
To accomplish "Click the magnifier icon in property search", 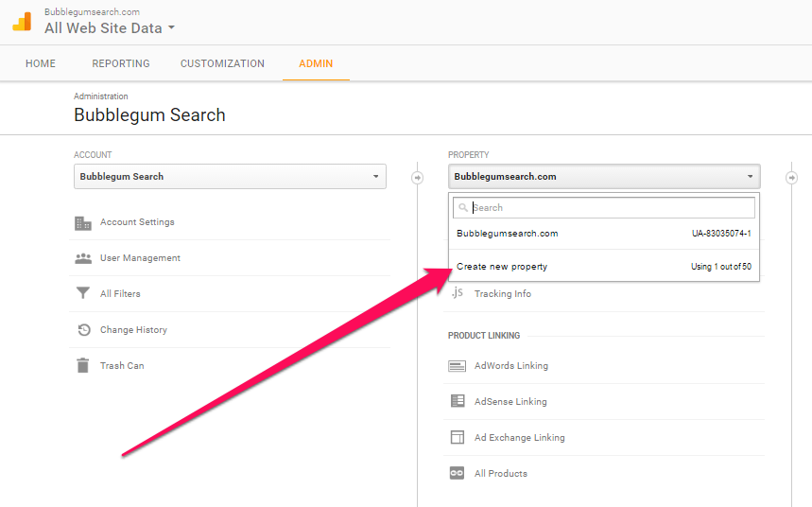I will pos(463,207).
